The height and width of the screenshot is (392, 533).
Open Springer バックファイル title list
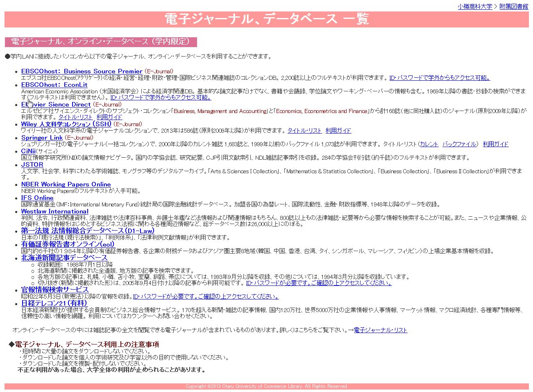click(x=459, y=144)
